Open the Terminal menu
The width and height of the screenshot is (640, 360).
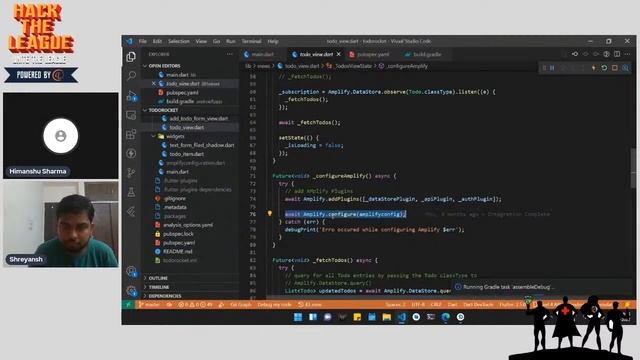click(251, 41)
